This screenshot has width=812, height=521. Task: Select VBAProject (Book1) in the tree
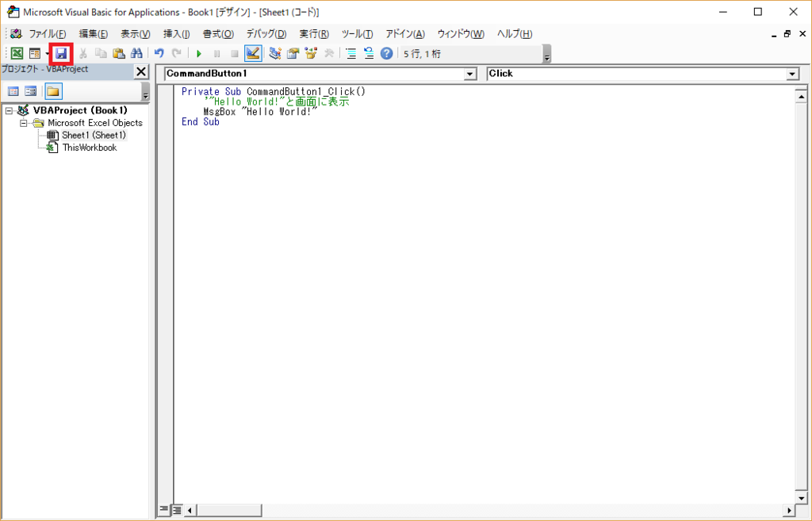coord(80,110)
